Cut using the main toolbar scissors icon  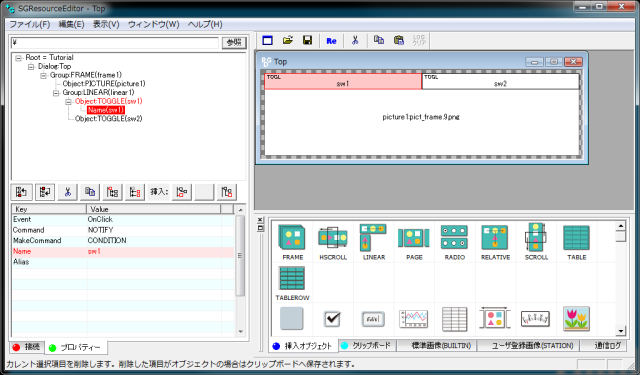pyautogui.click(x=355, y=40)
